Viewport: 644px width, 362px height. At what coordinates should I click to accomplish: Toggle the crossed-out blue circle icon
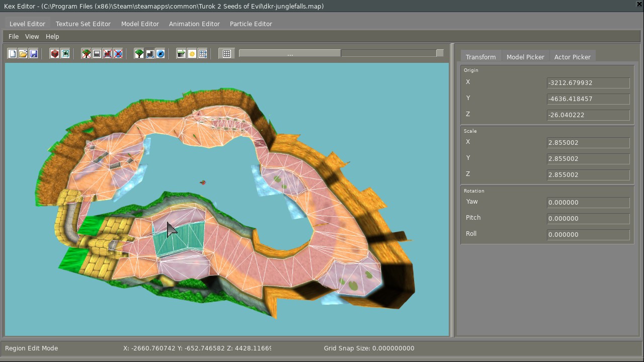click(x=118, y=54)
